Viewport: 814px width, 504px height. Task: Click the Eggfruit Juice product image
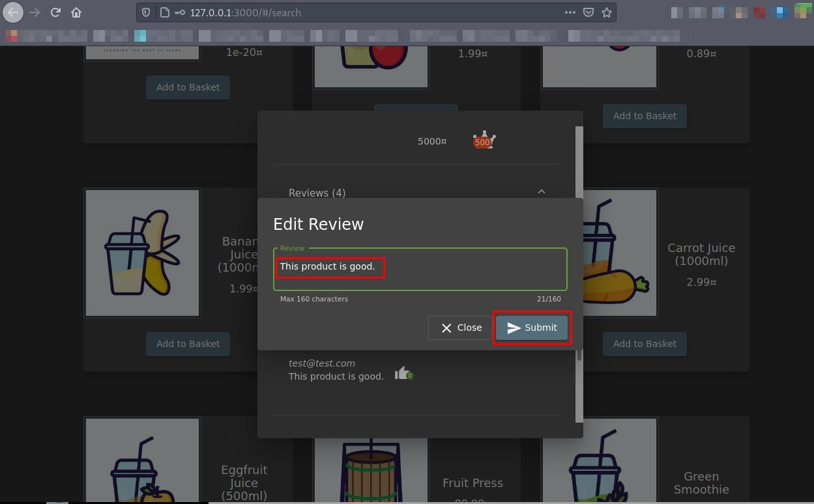(x=142, y=462)
